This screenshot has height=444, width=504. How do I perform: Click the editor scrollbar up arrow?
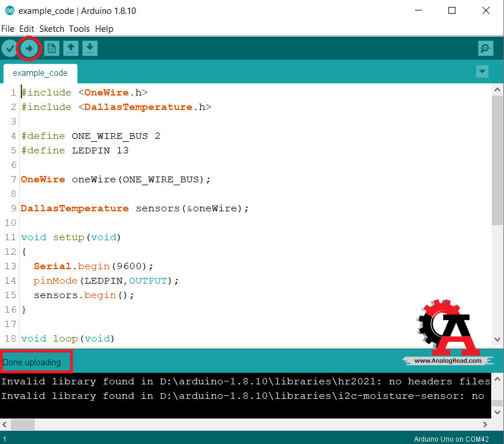[x=497, y=90]
